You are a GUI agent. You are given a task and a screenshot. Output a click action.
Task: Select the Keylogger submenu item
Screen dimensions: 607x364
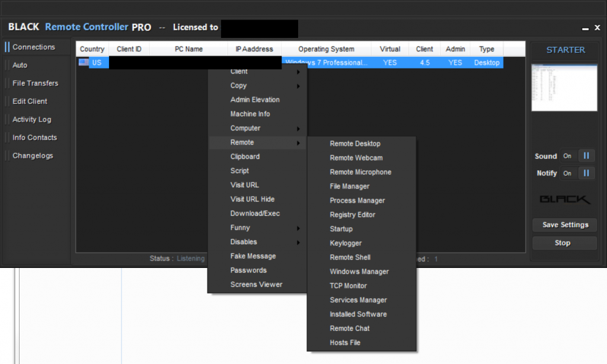point(362,243)
